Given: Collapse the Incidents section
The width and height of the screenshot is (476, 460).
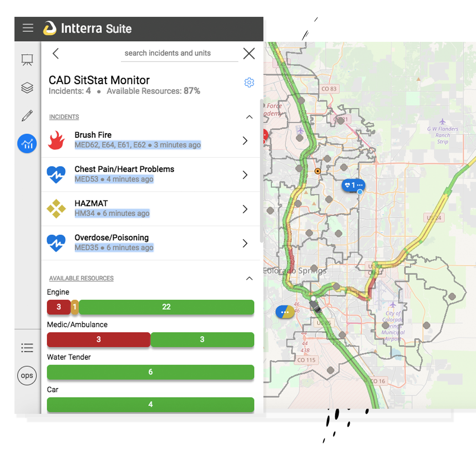Looking at the screenshot, I should point(249,117).
